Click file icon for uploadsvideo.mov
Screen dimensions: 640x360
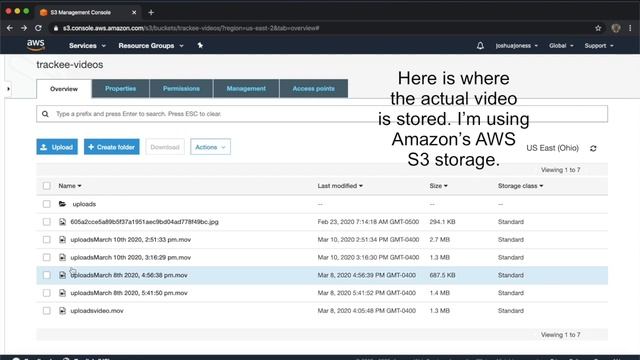(x=62, y=311)
